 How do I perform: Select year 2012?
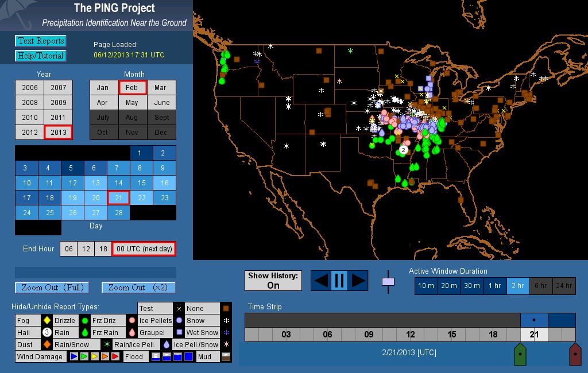pyautogui.click(x=30, y=132)
